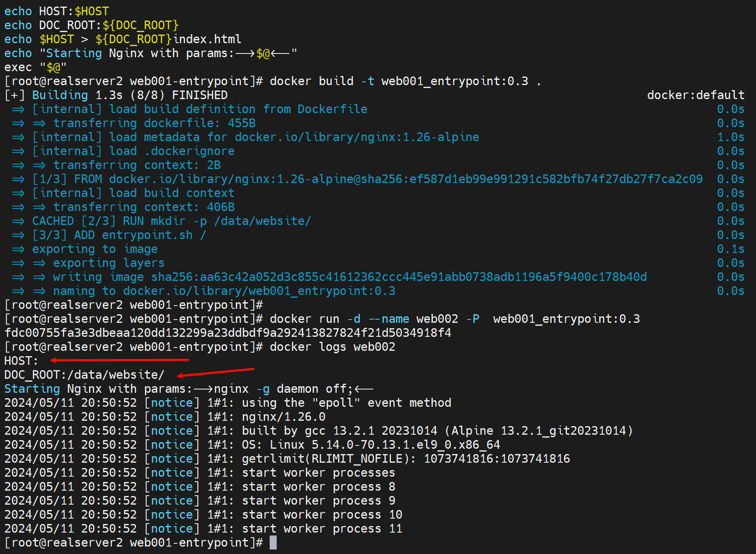
Task: Click the red arrow pointing at DOC_ROOT:/data/website/
Action: click(215, 372)
